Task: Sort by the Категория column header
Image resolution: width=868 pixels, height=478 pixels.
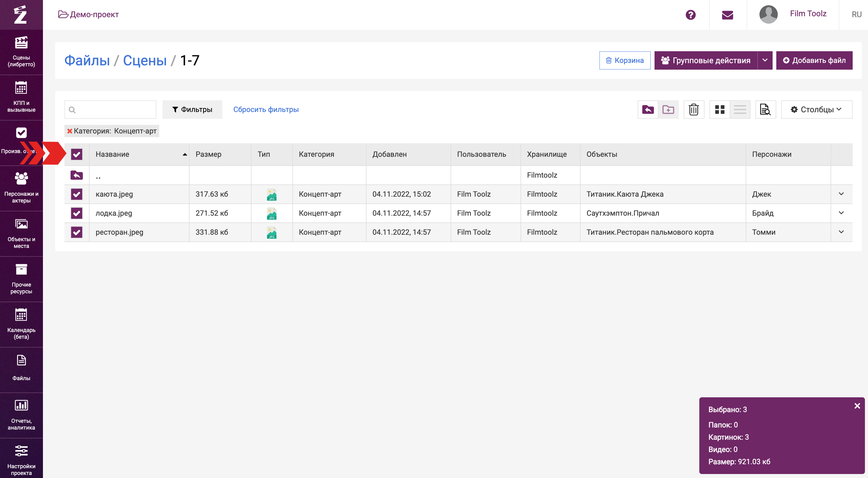Action: tap(329, 154)
